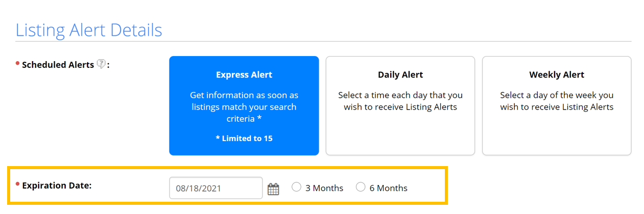Image resolution: width=644 pixels, height=214 pixels.
Task: Click red required dot beside Expiration Date
Action: coord(17,184)
